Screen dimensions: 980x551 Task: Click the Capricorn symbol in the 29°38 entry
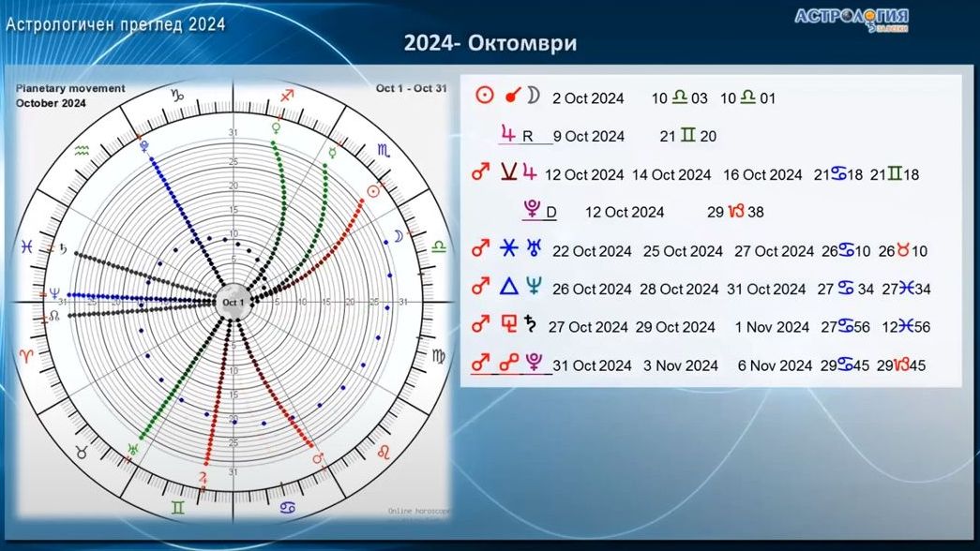tap(736, 212)
